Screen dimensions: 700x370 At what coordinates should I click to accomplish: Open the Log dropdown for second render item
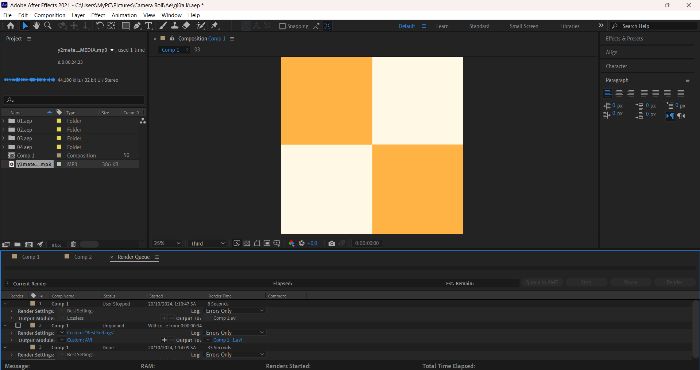coord(234,333)
